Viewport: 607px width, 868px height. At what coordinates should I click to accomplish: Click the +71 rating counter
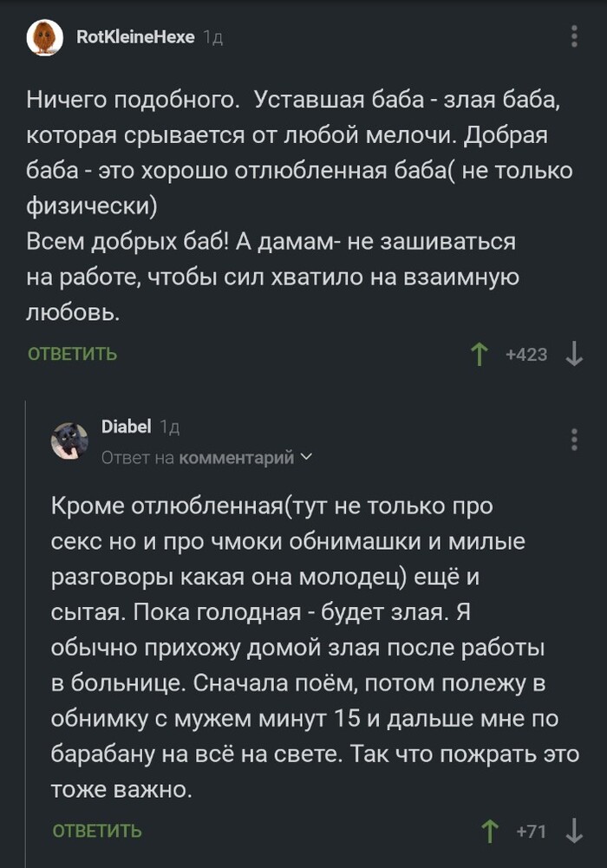click(x=531, y=831)
